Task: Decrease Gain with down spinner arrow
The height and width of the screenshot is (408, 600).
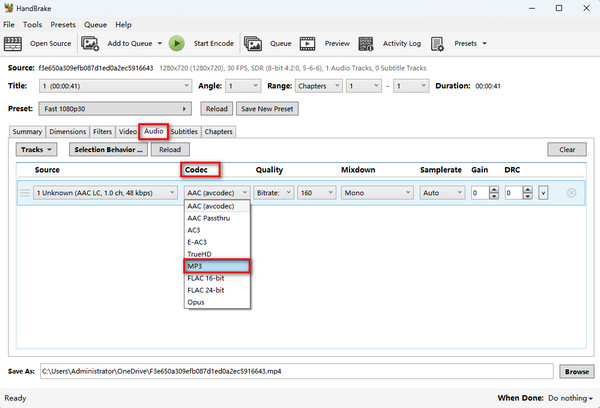Action: [x=494, y=196]
